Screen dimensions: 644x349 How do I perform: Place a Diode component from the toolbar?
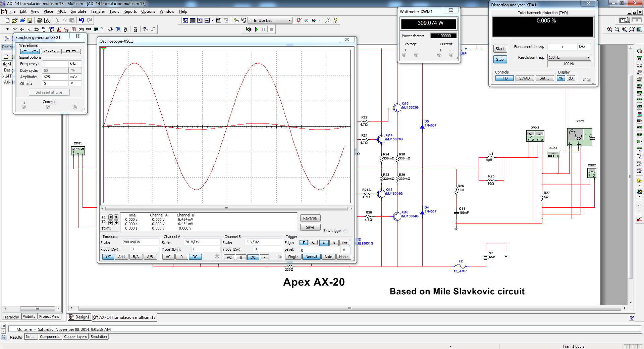pos(22,29)
